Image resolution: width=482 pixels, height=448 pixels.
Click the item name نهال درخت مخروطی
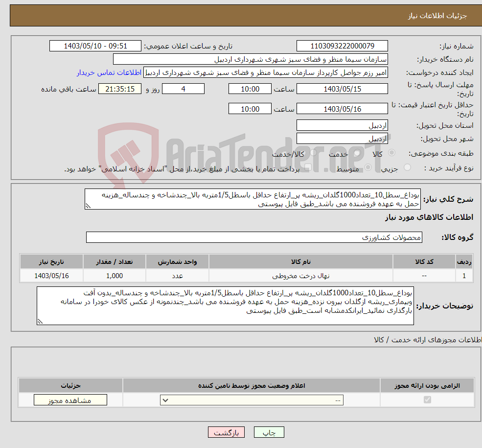[x=301, y=276]
